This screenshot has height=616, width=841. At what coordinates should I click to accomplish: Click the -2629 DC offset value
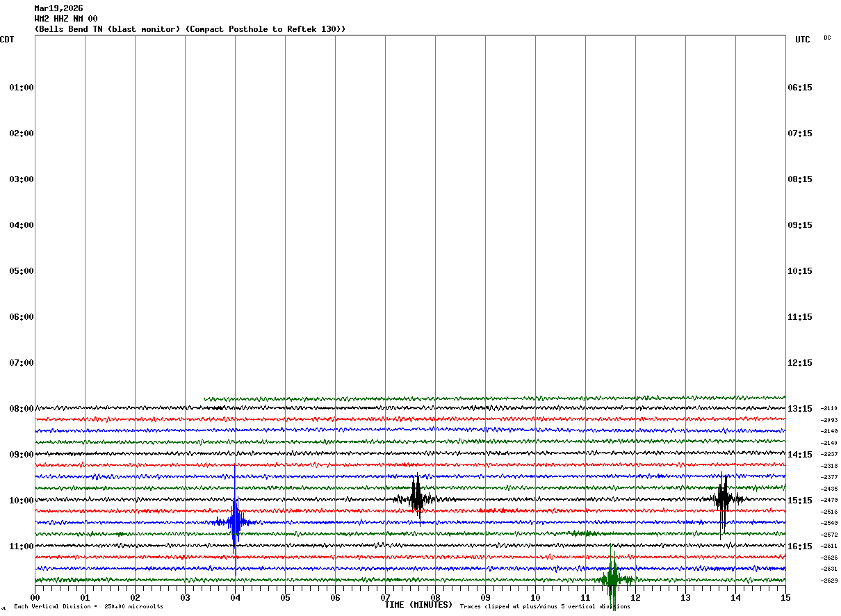pyautogui.click(x=829, y=581)
